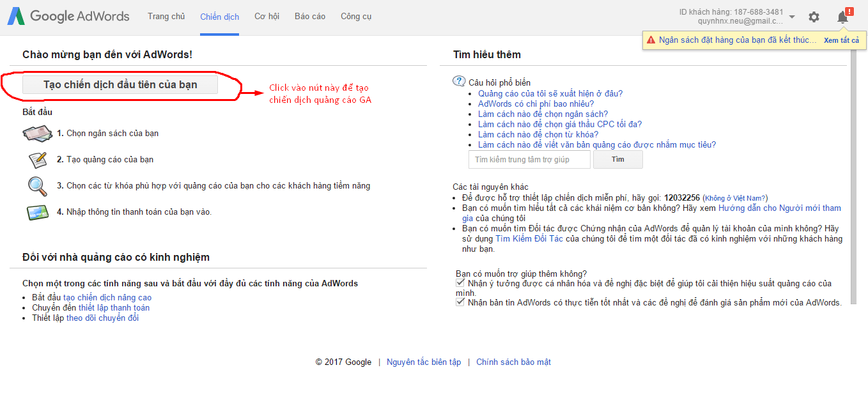Open the notifications bell icon
Screen dimensions: 868x402
pyautogui.click(x=843, y=17)
